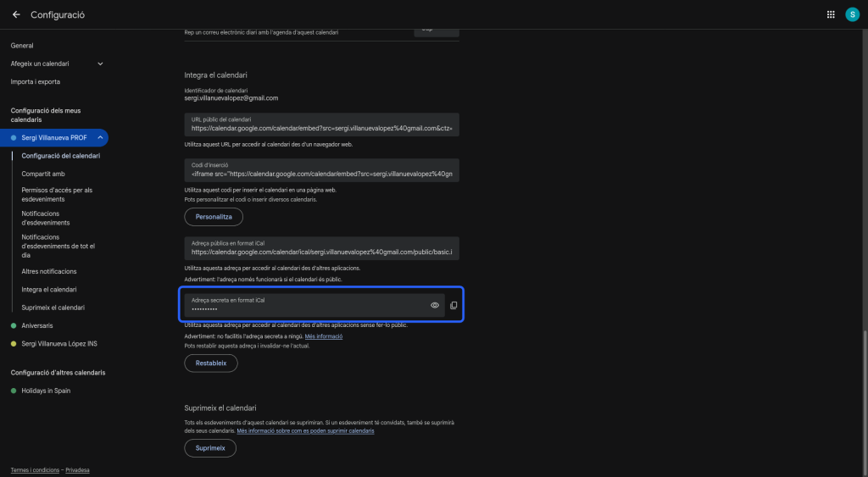Open the Google apps grid
Screen dimensions: 868x477
830,14
